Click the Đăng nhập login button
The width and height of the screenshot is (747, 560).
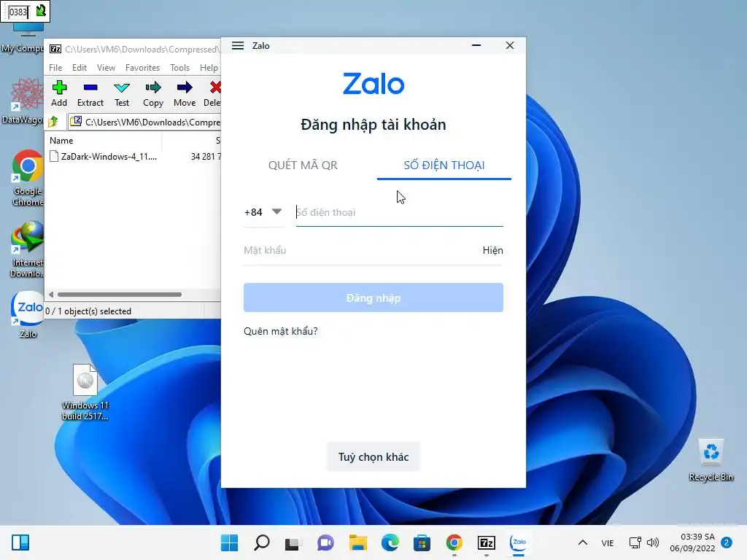point(373,297)
